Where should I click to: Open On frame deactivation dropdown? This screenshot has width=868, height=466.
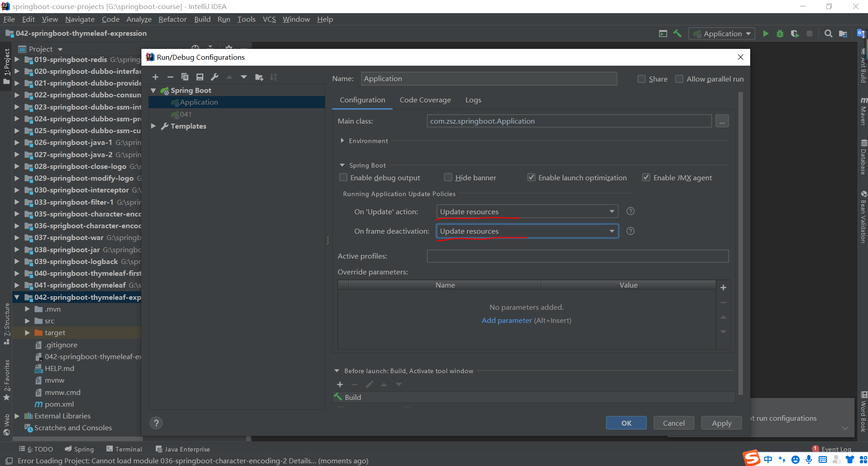click(528, 231)
